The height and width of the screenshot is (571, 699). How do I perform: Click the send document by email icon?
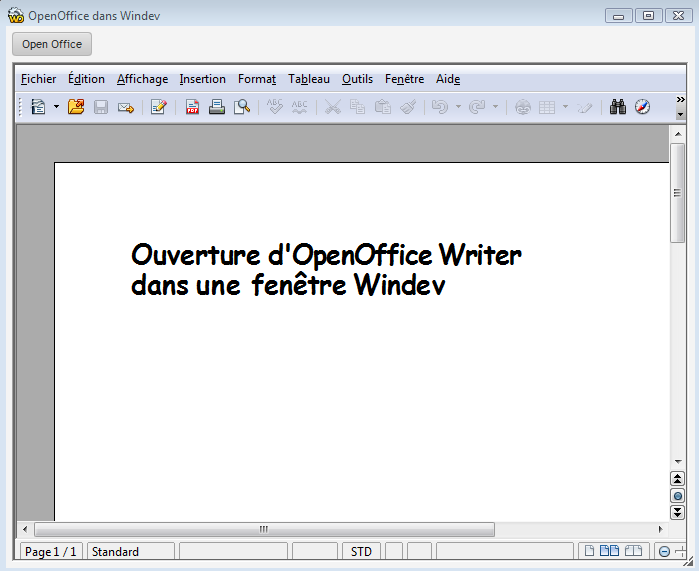click(126, 107)
